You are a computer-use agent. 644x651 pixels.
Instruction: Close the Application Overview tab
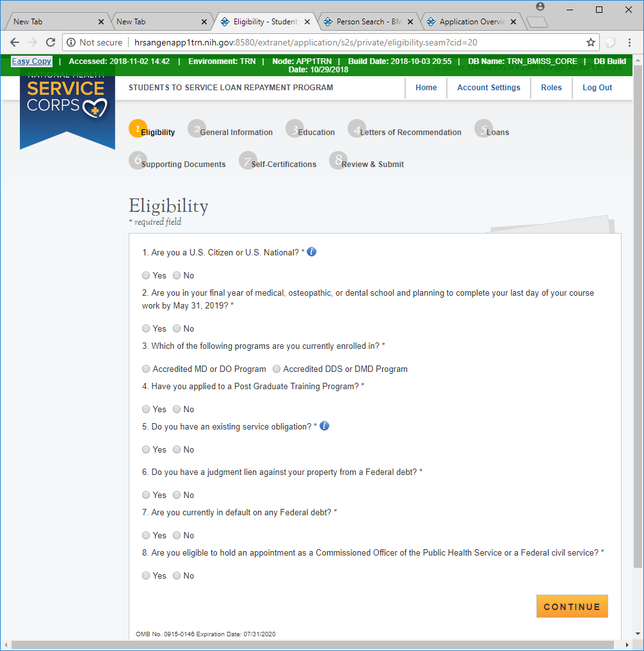(513, 22)
